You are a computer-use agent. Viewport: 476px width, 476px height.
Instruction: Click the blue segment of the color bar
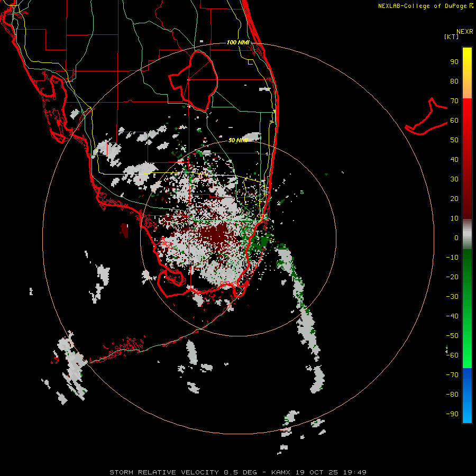[x=467, y=395]
